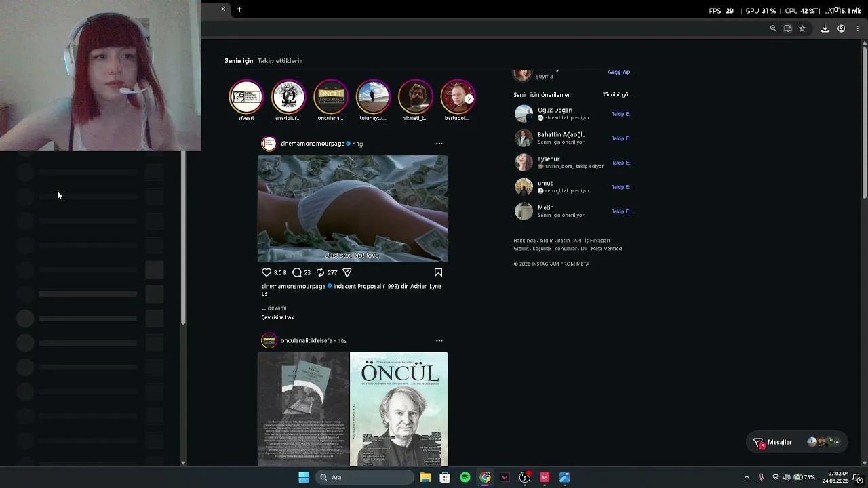This screenshot has height=488, width=868.
Task: Follow Metin with Takip Et
Action: point(621,211)
